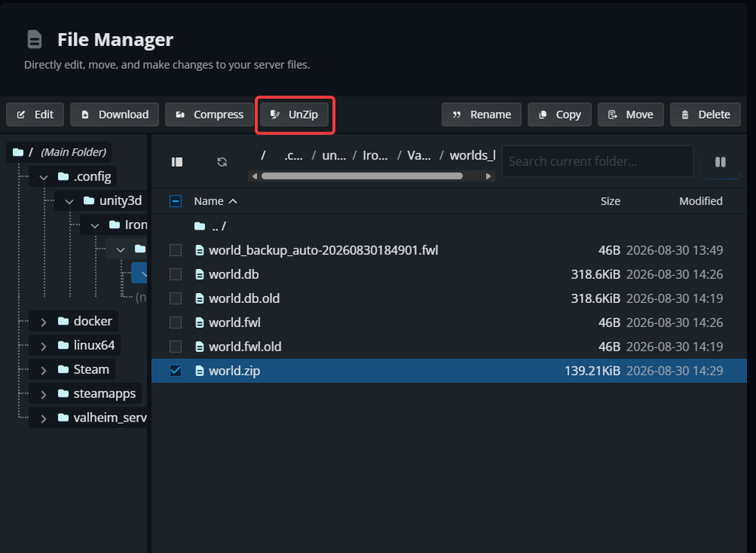
Task: Click the Main Folder root folder icon
Action: 18,152
